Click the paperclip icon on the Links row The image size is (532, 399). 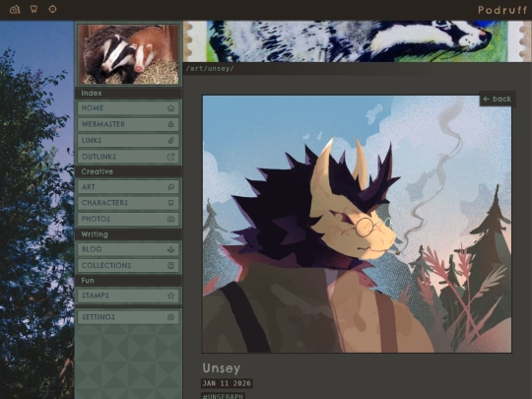pos(170,141)
